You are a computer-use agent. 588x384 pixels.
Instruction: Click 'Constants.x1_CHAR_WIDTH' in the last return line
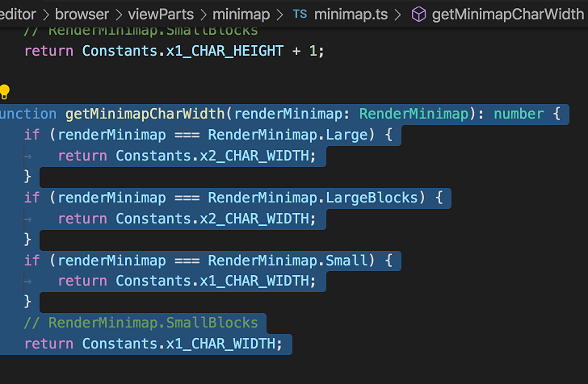(x=178, y=344)
